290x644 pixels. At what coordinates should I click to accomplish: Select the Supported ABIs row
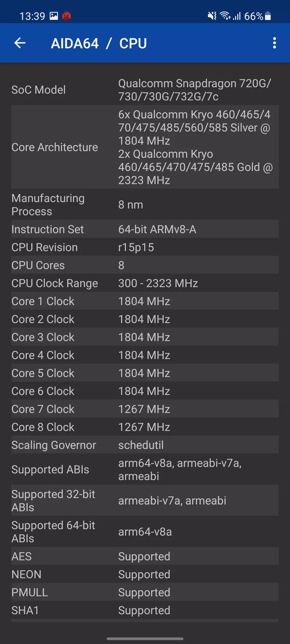click(145, 469)
